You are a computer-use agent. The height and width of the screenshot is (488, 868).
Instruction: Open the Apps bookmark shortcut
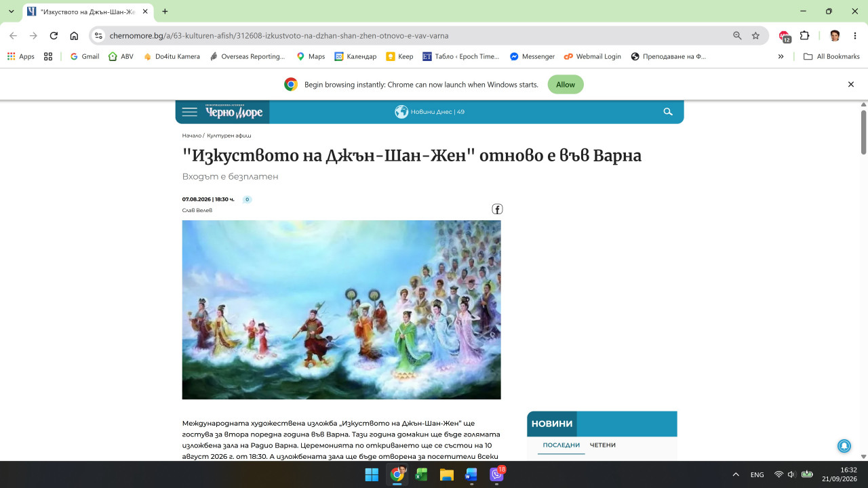click(x=21, y=56)
